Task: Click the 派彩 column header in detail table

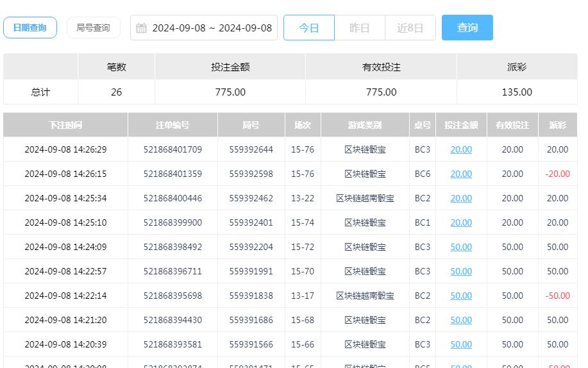Action: tap(557, 125)
